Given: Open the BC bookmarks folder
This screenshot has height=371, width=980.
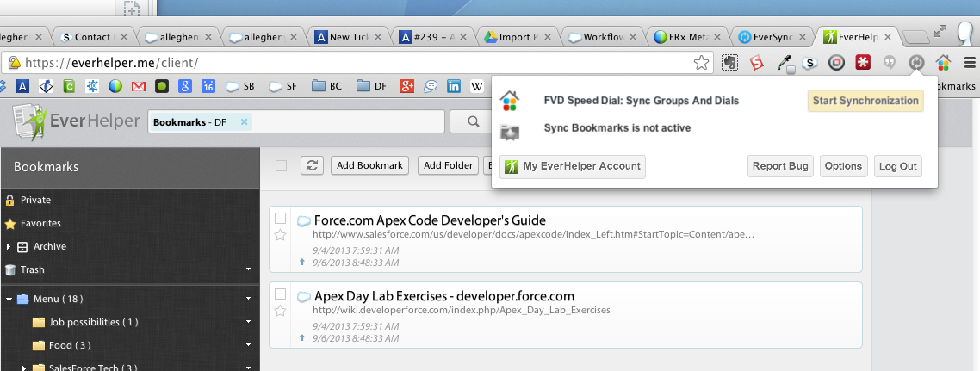Looking at the screenshot, I should click(327, 87).
